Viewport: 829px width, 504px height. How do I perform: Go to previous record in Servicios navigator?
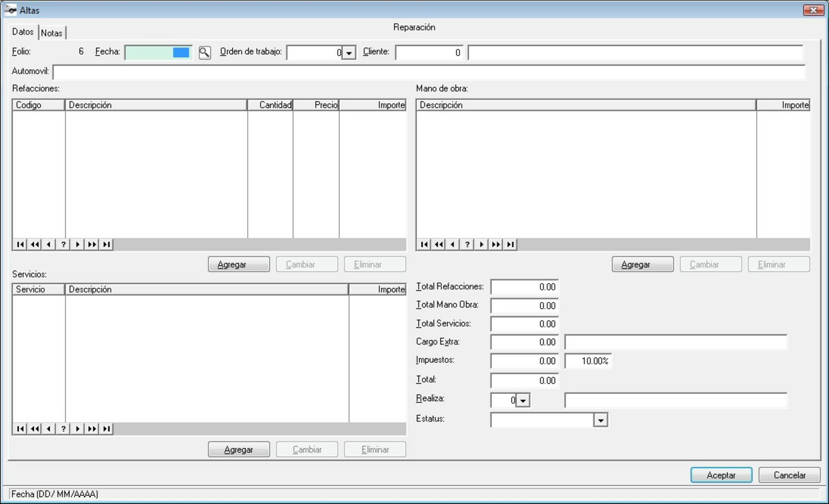point(49,429)
